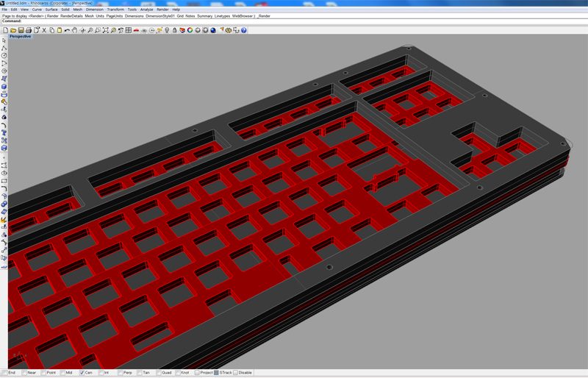Choose the DimensionStyle01 command-line option
This screenshot has width=588, height=378.
[x=160, y=16]
